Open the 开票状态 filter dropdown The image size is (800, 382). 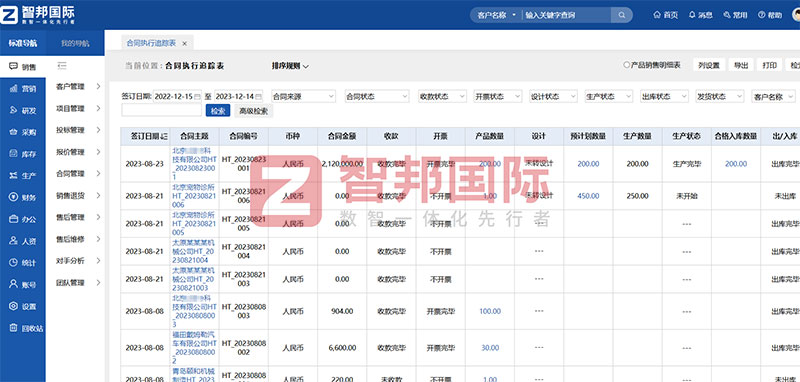(498, 96)
